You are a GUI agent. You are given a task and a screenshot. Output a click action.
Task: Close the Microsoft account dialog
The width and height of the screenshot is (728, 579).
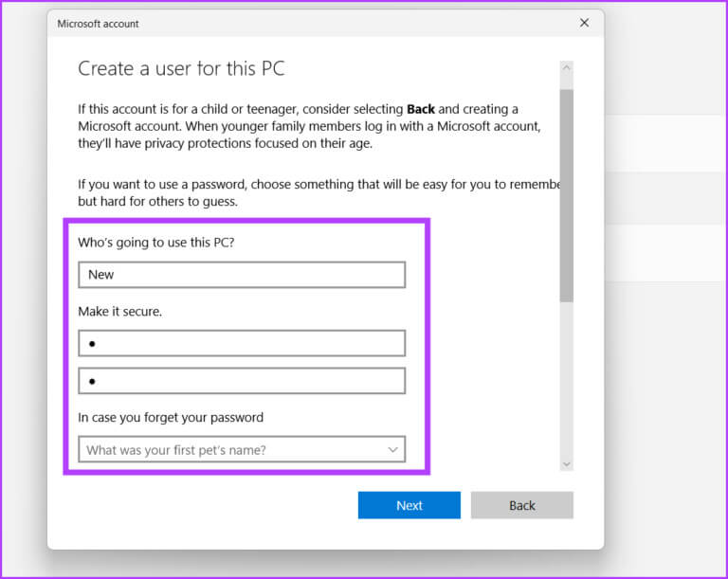pyautogui.click(x=584, y=23)
